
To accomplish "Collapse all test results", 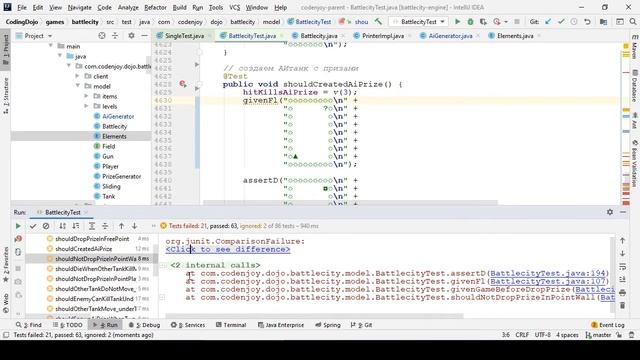I will point(105,226).
